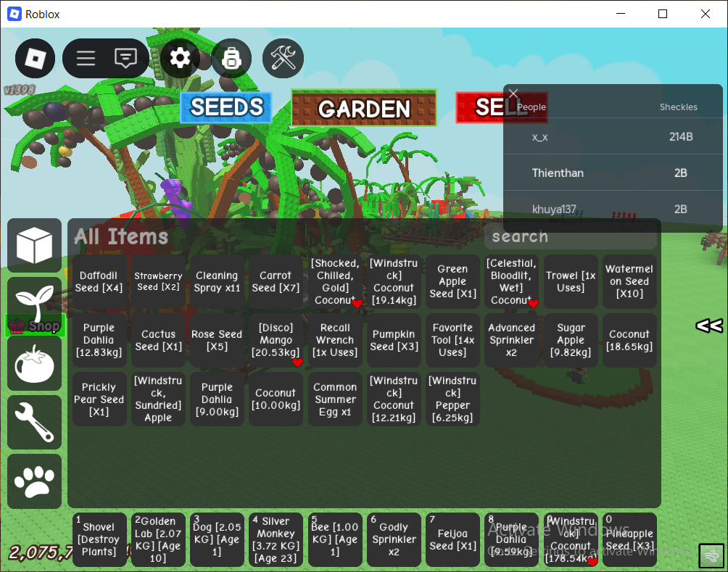Select Recall Wrench [1x Uses] item
The height and width of the screenshot is (572, 728).
tap(335, 340)
